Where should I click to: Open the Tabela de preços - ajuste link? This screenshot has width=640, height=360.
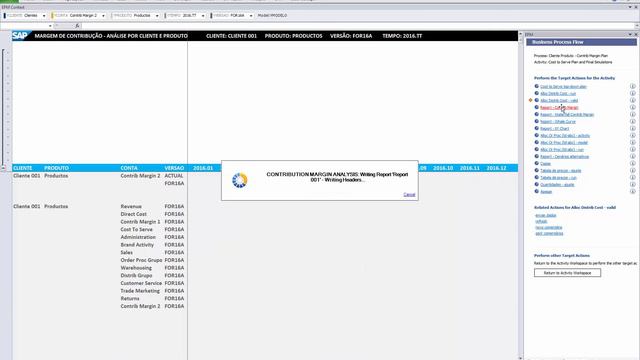pos(560,170)
